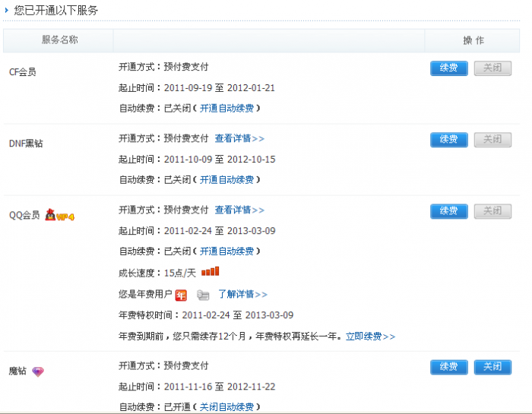This screenshot has width=532, height=414.
Task: Click 年费特权时间 date range text
Action: 238,315
